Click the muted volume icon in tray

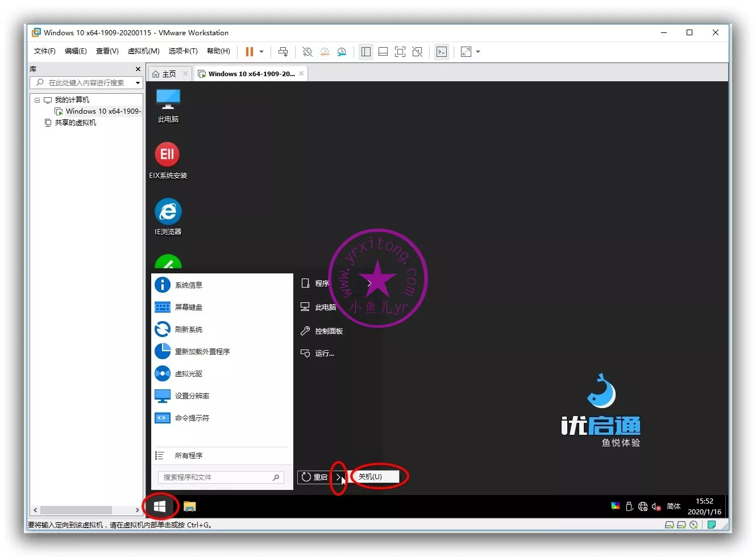(656, 506)
